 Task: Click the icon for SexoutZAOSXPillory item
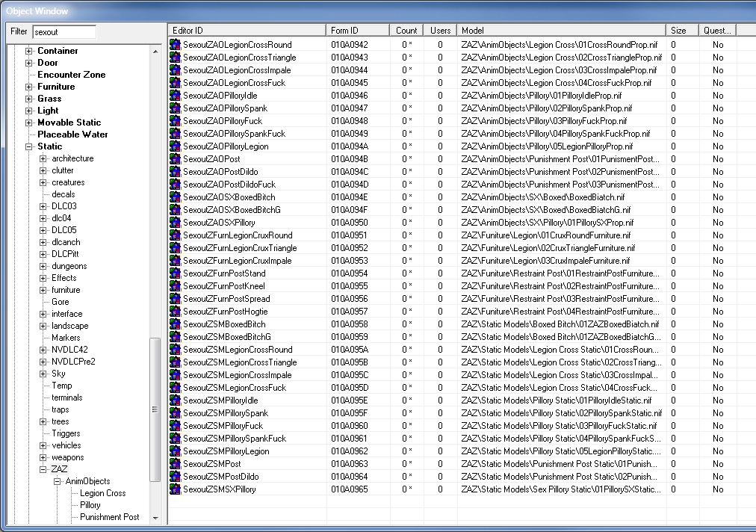point(176,223)
